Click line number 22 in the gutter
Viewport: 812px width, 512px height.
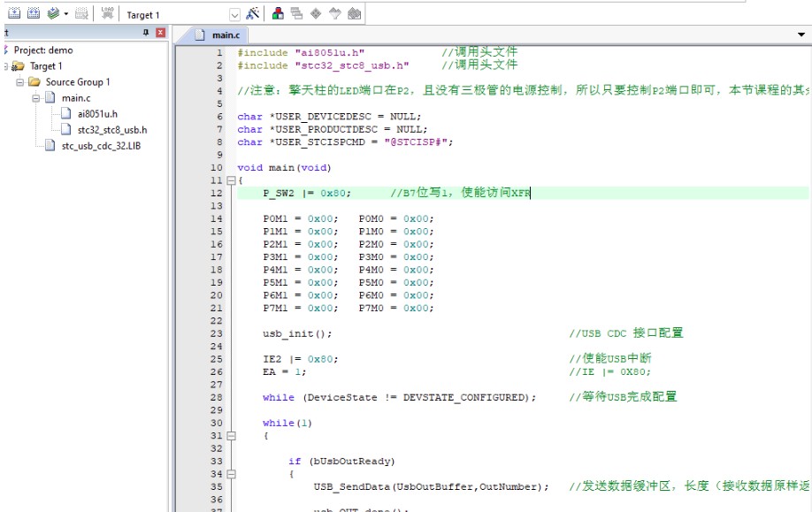216,321
